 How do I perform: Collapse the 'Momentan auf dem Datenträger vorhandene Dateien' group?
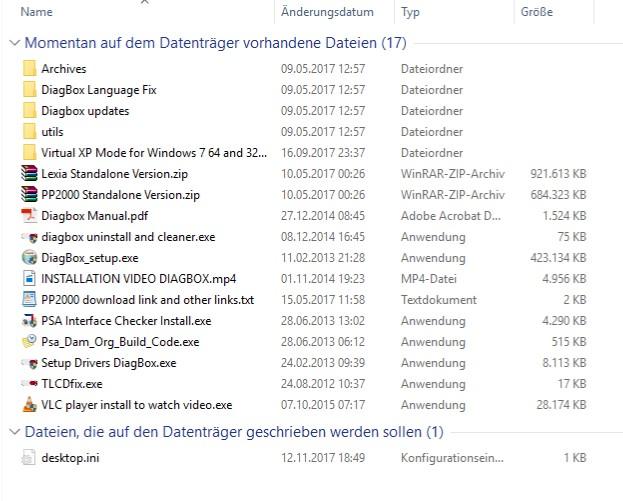(x=15, y=43)
